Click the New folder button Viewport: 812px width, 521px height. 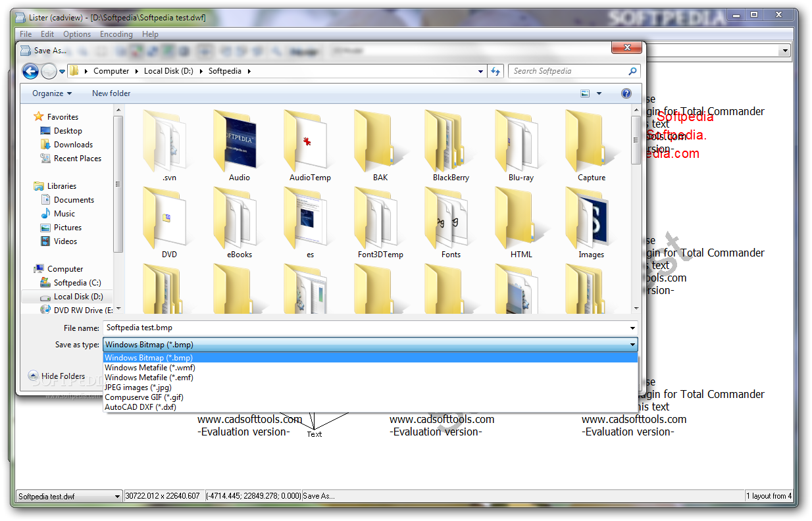click(111, 93)
